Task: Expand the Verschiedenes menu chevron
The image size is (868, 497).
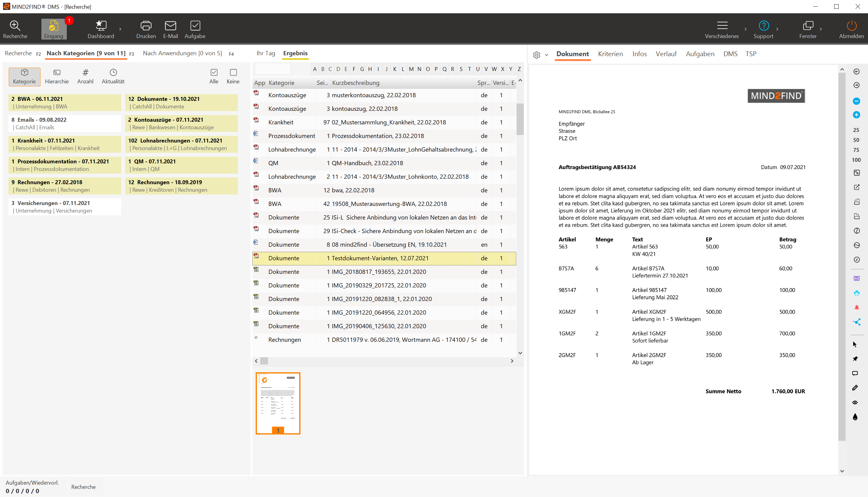Action: (x=745, y=29)
